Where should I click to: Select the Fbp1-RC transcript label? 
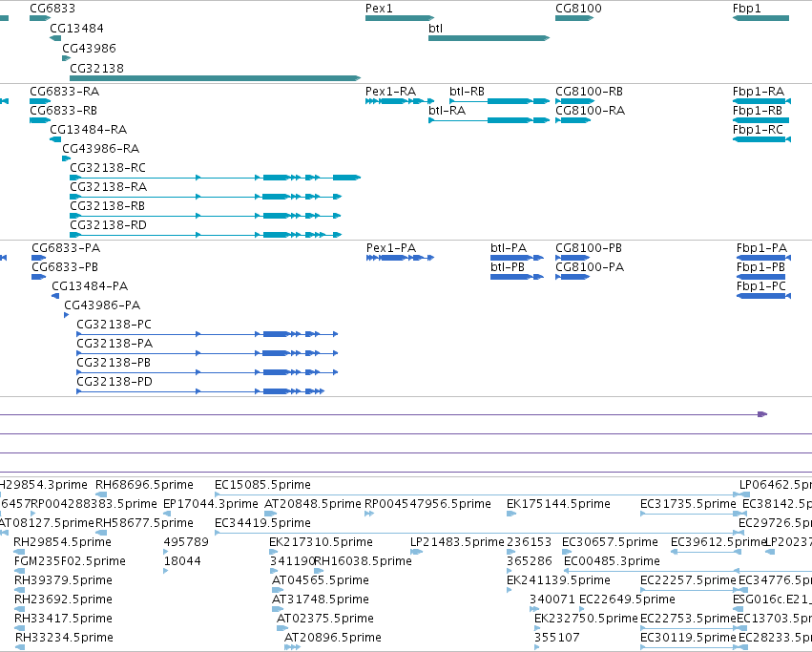pos(758,129)
